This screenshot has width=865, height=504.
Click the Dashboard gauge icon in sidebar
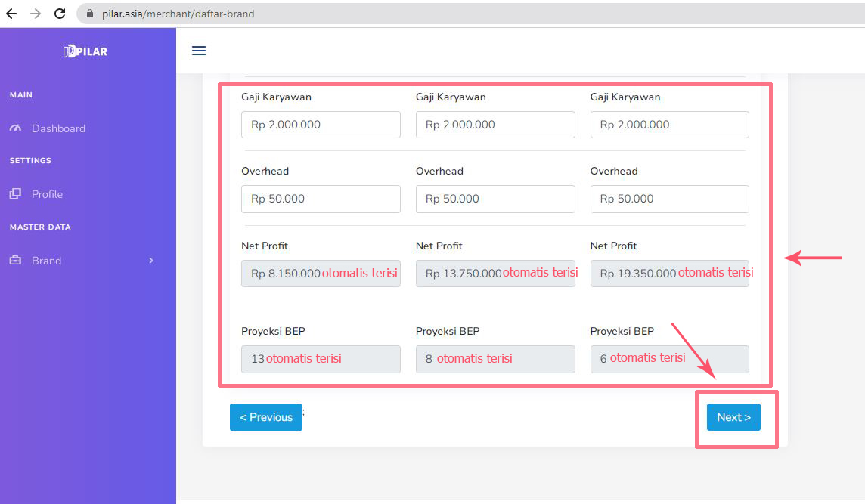tap(16, 128)
